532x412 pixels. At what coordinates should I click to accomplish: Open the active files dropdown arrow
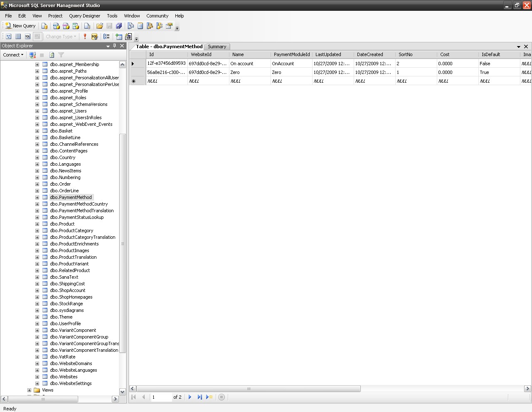click(519, 47)
